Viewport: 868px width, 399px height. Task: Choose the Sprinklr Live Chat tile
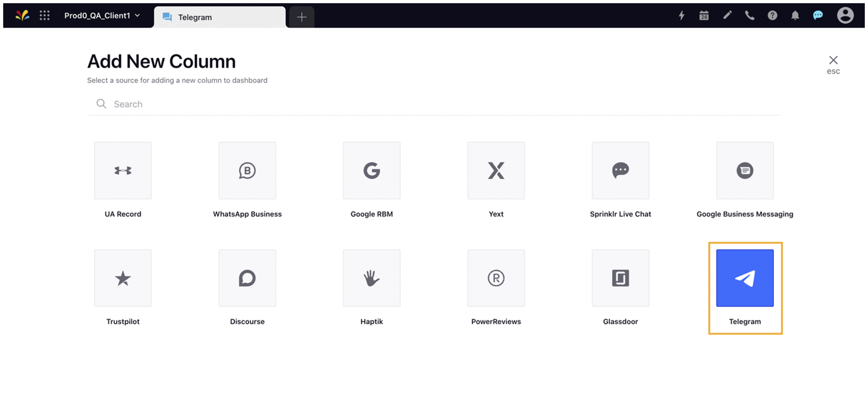(x=620, y=170)
